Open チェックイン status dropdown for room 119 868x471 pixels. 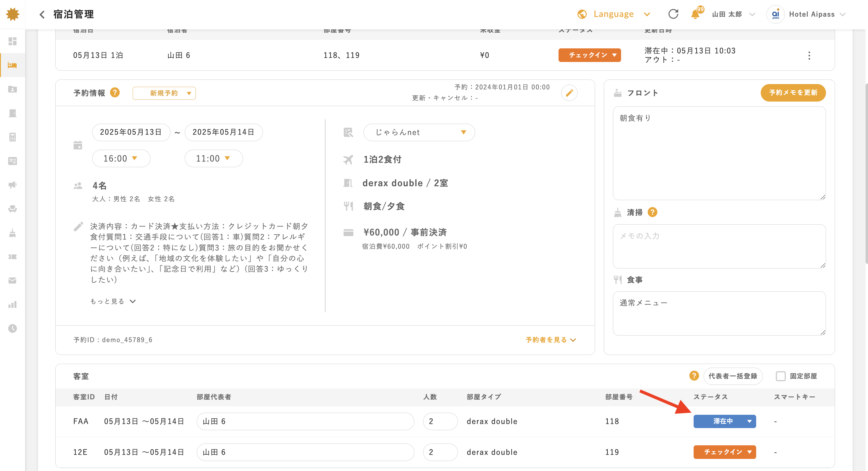click(724, 452)
